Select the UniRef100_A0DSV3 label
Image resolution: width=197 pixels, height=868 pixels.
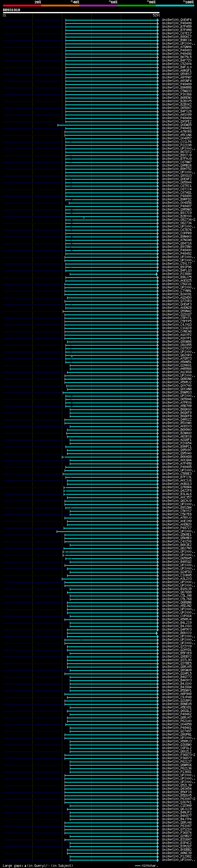176,426
